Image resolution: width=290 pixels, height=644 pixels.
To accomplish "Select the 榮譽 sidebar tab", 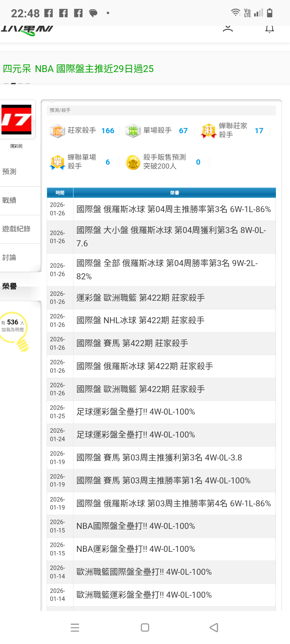I will point(20,286).
